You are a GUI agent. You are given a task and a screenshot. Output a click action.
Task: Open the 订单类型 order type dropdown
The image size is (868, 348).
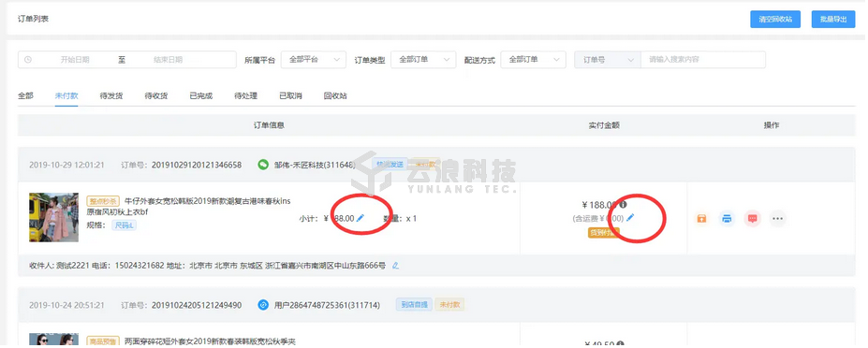(x=423, y=60)
